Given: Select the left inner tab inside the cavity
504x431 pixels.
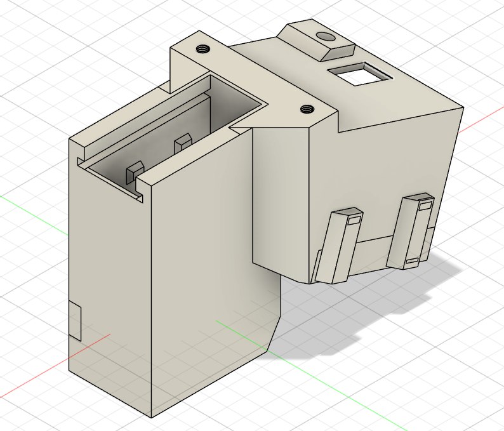Looking at the screenshot, I should click(x=135, y=171).
